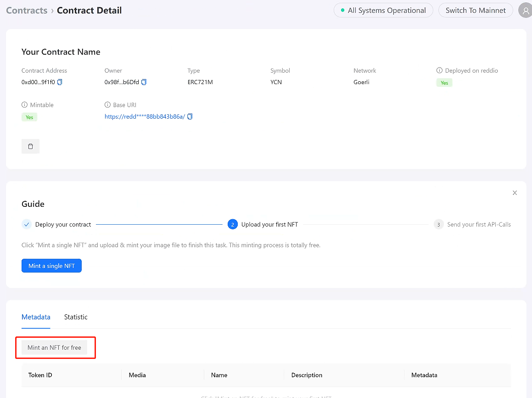
Task: Click step 3 Send your first API-Calls
Action: 479,224
